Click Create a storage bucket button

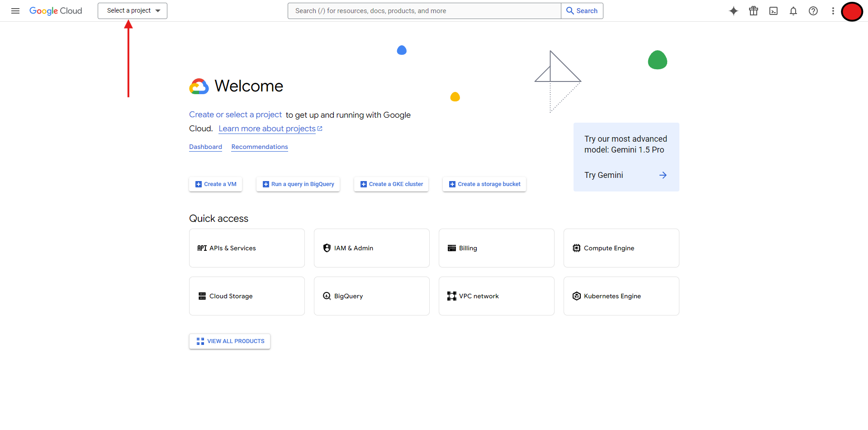[x=484, y=184]
